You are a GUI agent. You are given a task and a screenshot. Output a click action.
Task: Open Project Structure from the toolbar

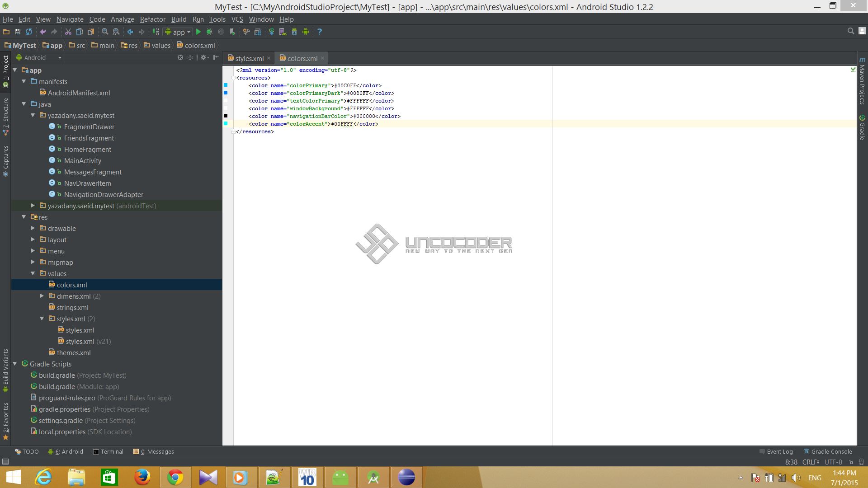coord(258,32)
